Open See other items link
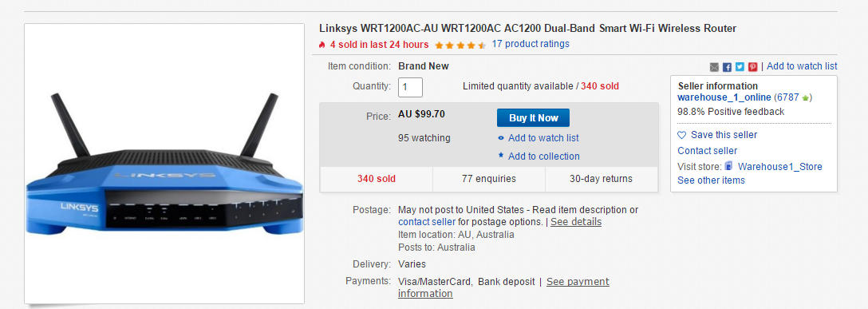 712,180
